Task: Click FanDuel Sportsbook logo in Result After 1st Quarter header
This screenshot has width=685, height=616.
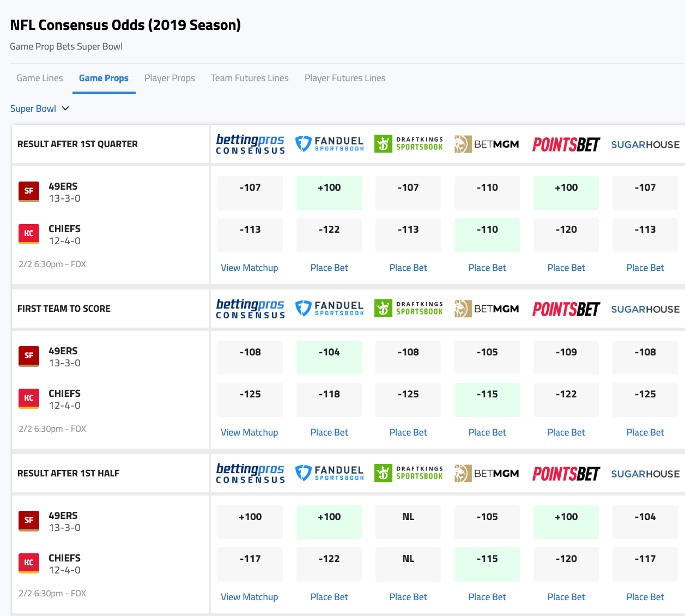Action: pos(329,144)
